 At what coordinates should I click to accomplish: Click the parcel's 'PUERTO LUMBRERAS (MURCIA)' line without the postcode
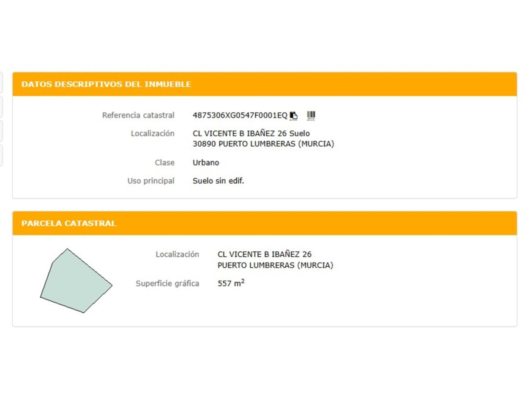(275, 265)
